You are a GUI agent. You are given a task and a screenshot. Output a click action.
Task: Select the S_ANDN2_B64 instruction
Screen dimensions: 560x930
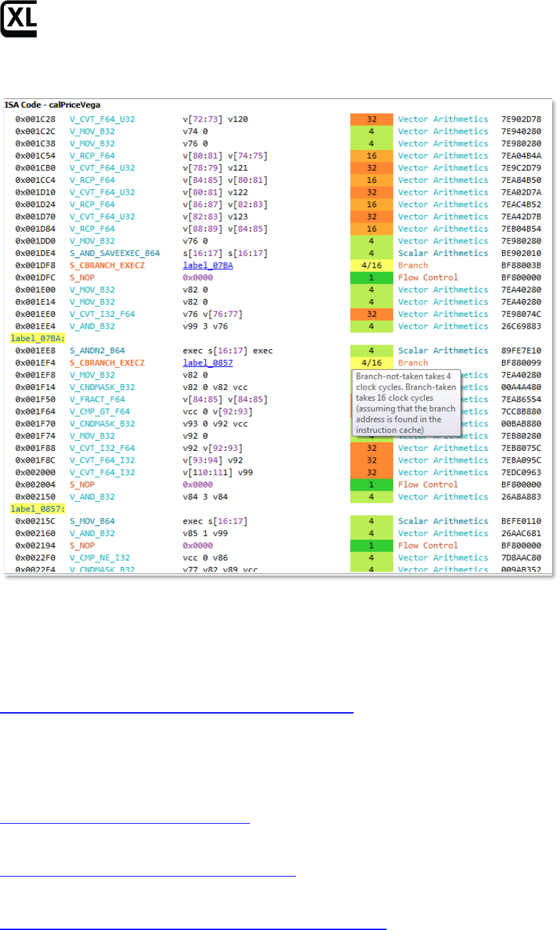click(x=96, y=350)
